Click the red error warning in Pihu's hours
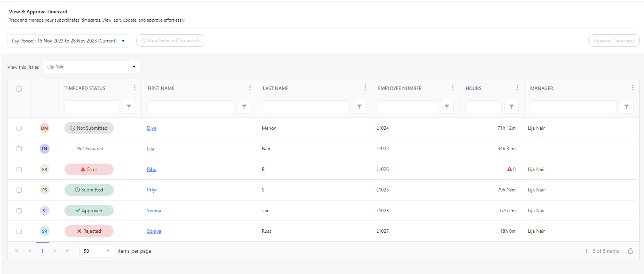 click(510, 169)
